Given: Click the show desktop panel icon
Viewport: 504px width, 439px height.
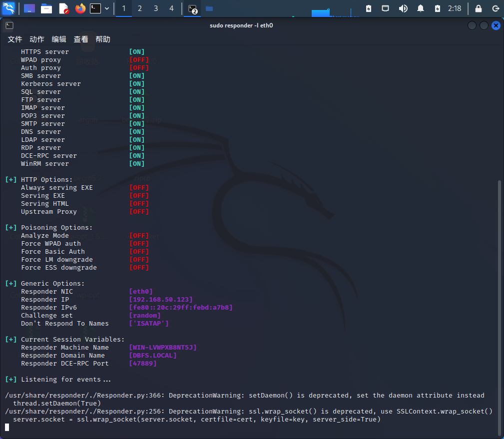Looking at the screenshot, I should (29, 8).
